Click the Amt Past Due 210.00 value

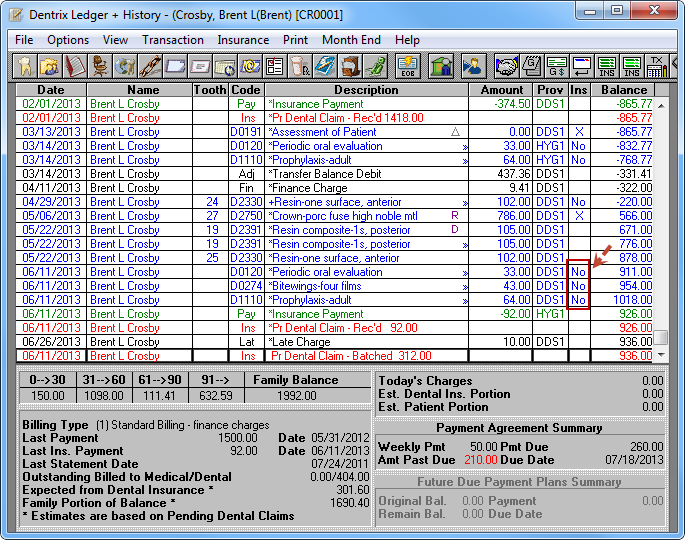tap(481, 460)
